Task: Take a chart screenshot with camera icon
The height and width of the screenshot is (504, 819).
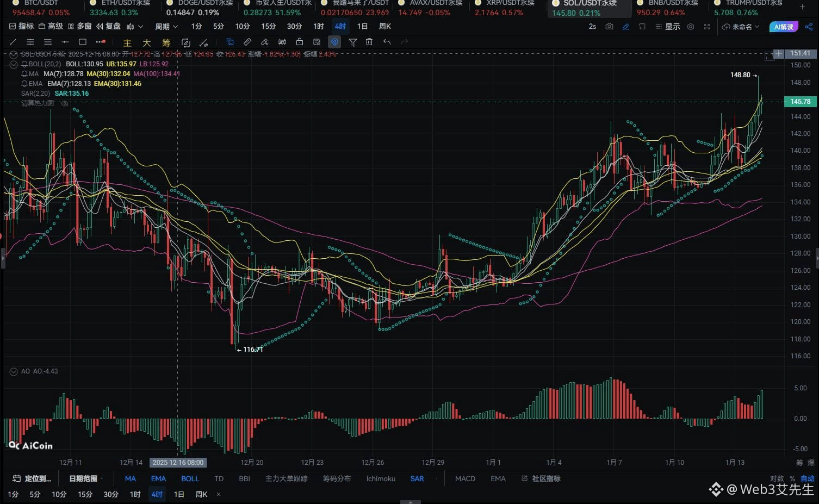Action: pyautogui.click(x=609, y=26)
